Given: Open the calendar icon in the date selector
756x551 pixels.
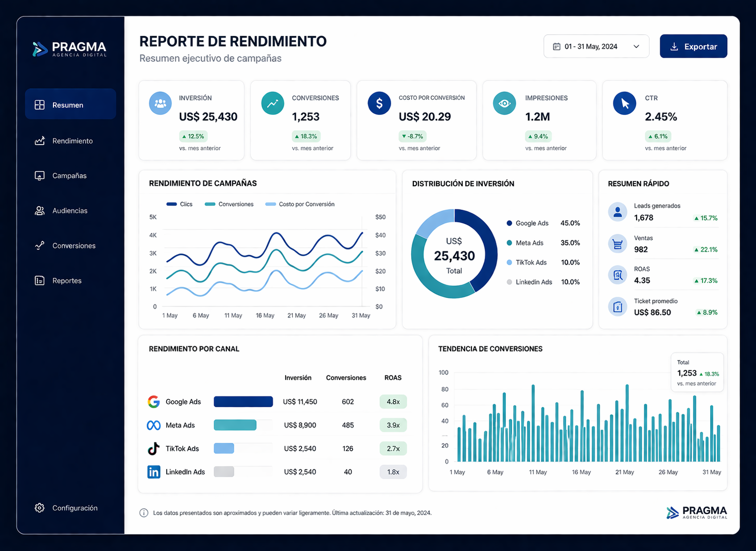Looking at the screenshot, I should point(556,46).
